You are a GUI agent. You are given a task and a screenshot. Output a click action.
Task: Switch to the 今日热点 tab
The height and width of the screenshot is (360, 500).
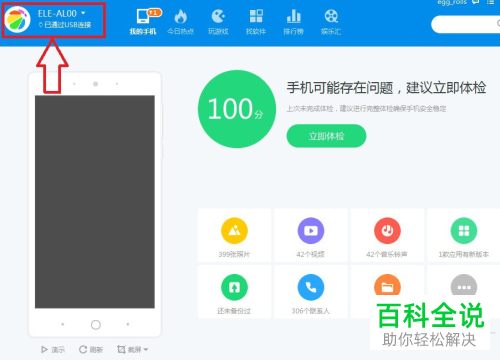[x=180, y=22]
